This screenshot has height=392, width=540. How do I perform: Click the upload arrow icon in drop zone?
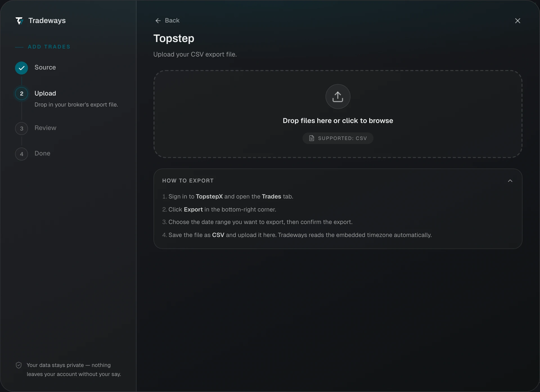pos(338,96)
